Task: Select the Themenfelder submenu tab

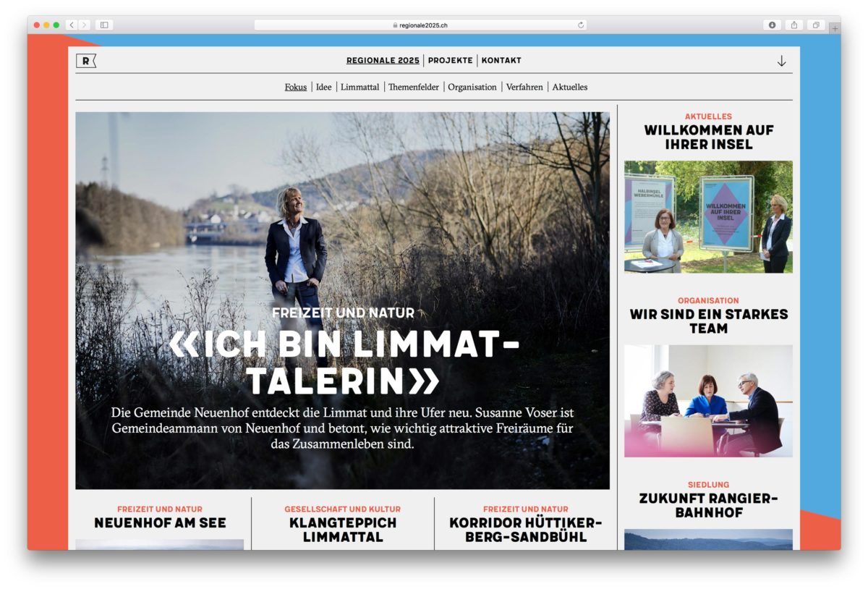Action: (x=413, y=87)
